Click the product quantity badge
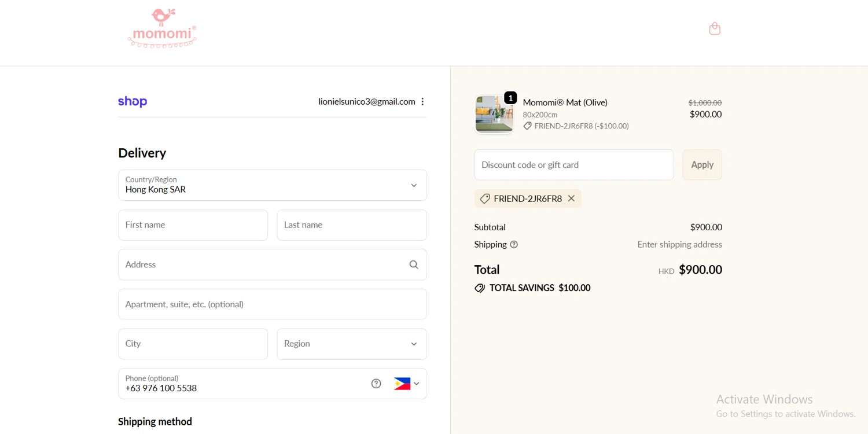868x434 pixels. [510, 98]
